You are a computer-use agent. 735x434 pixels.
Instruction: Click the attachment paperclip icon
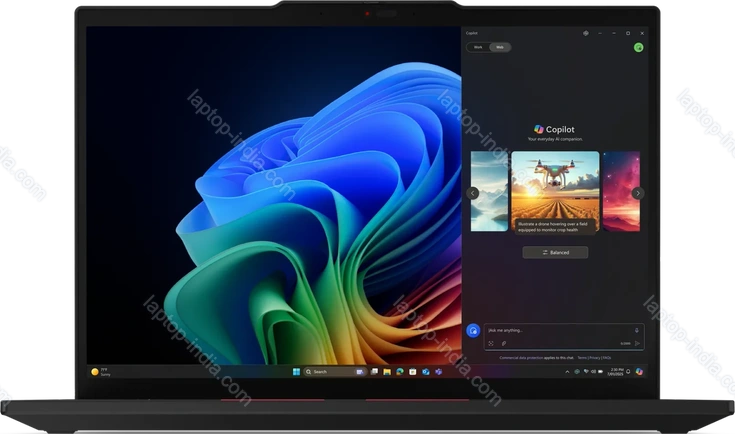pyautogui.click(x=504, y=343)
